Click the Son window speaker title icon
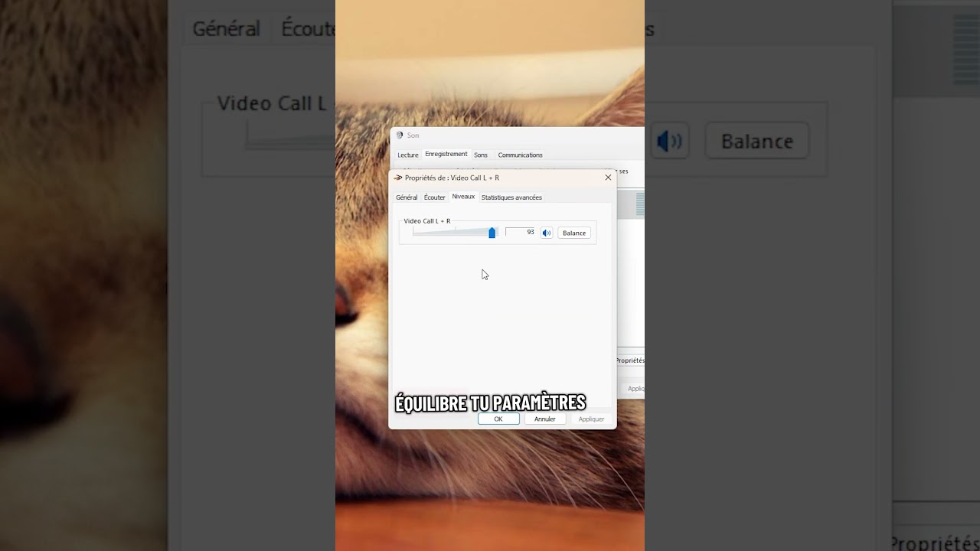The width and height of the screenshot is (980, 551). point(400,135)
